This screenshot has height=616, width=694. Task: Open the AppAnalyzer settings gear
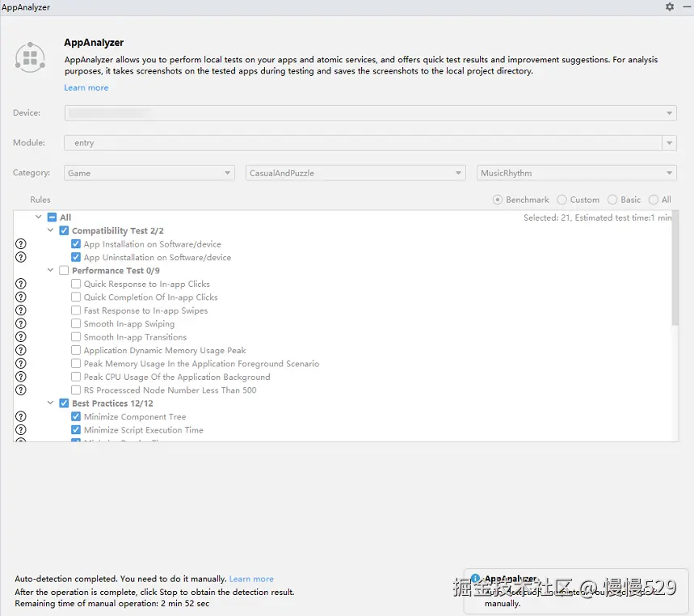pos(670,6)
